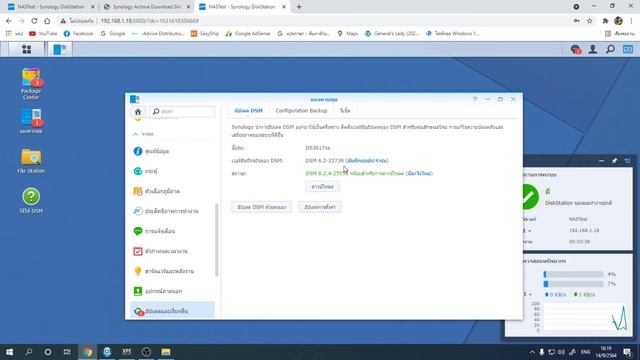Collapse the System section chevron in sidebar
This screenshot has height=360, width=640.
pyautogui.click(x=136, y=134)
